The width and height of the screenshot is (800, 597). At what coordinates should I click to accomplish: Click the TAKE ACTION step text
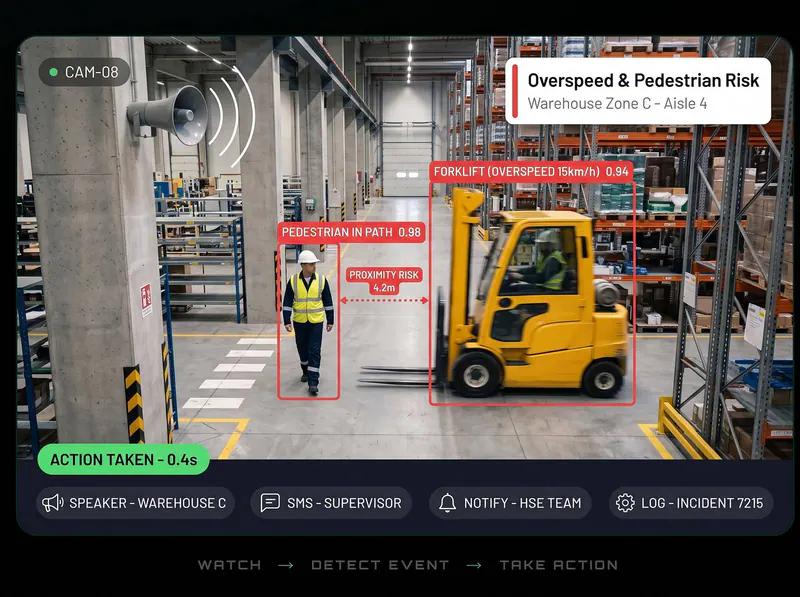click(559, 565)
